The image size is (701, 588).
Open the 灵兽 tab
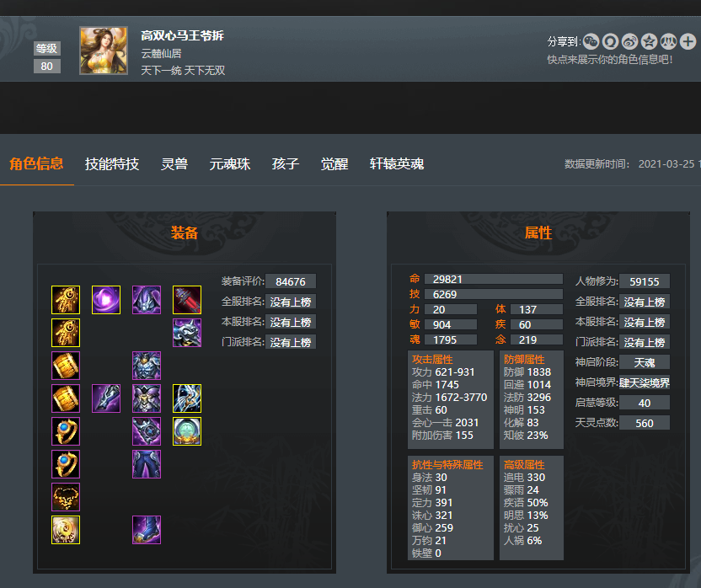point(174,163)
